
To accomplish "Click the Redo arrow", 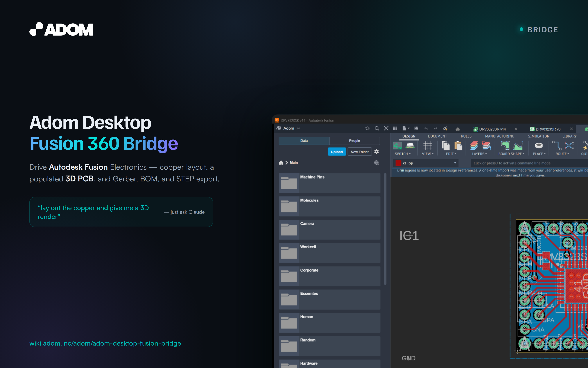I will click(435, 128).
